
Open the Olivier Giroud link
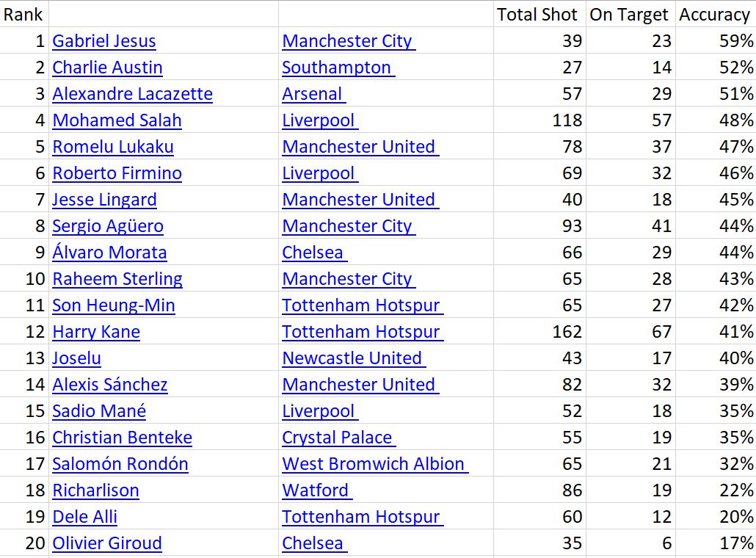[x=107, y=543]
